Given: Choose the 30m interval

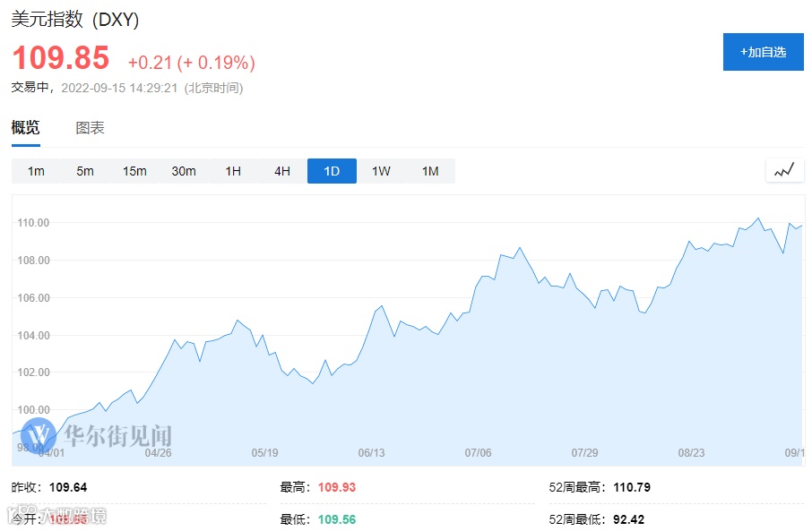Looking at the screenshot, I should 184,171.
